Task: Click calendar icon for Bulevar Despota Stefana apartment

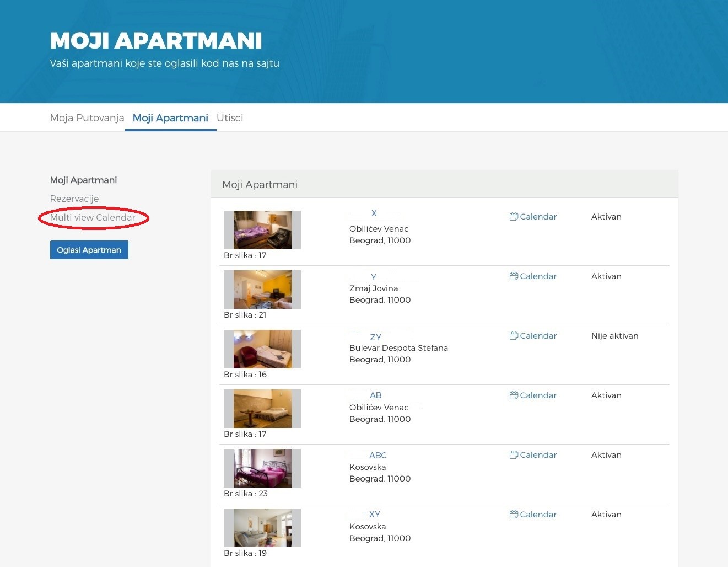Action: 514,336
